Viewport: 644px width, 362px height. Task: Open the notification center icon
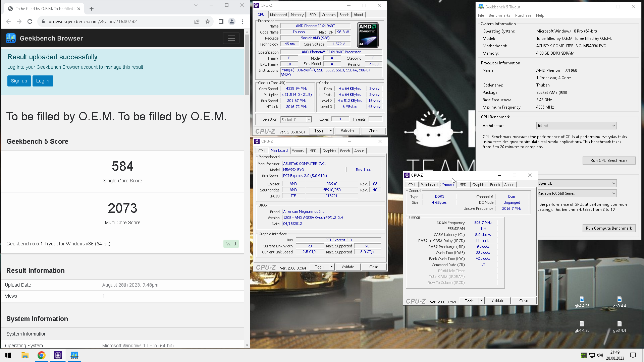[x=633, y=355]
